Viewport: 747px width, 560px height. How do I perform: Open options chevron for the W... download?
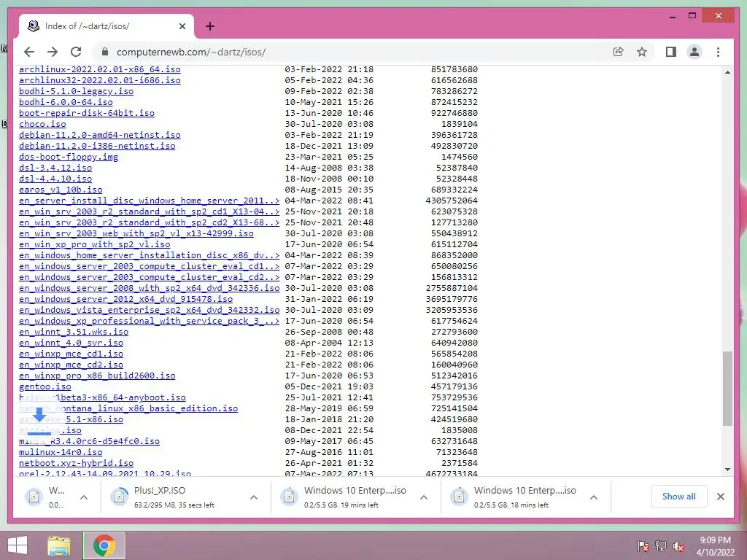click(84, 497)
